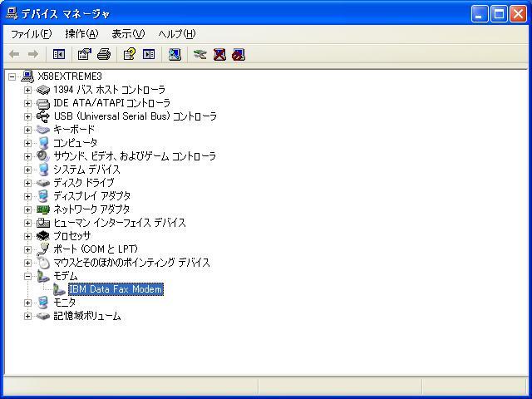
Task: Open the ファイル(F) menu
Action: 31,34
